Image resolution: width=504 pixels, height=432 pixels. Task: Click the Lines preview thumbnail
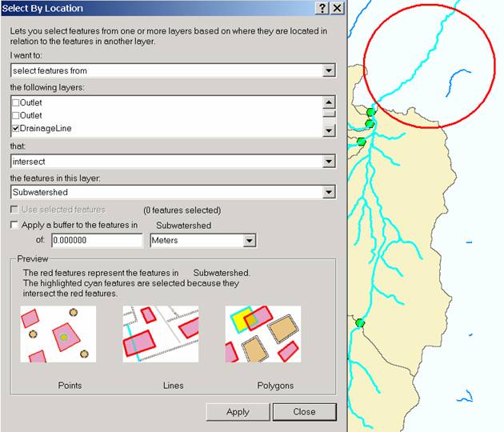[x=161, y=334]
